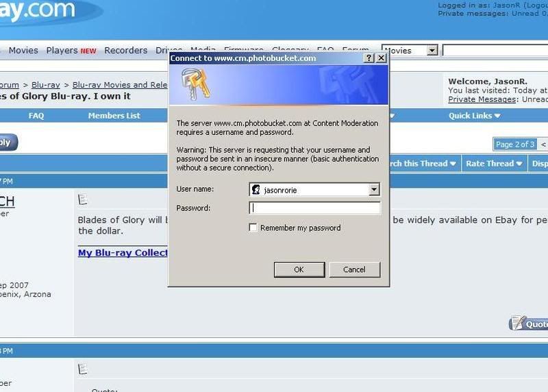
Task: Open the Movies search category dropdown
Action: [x=432, y=50]
